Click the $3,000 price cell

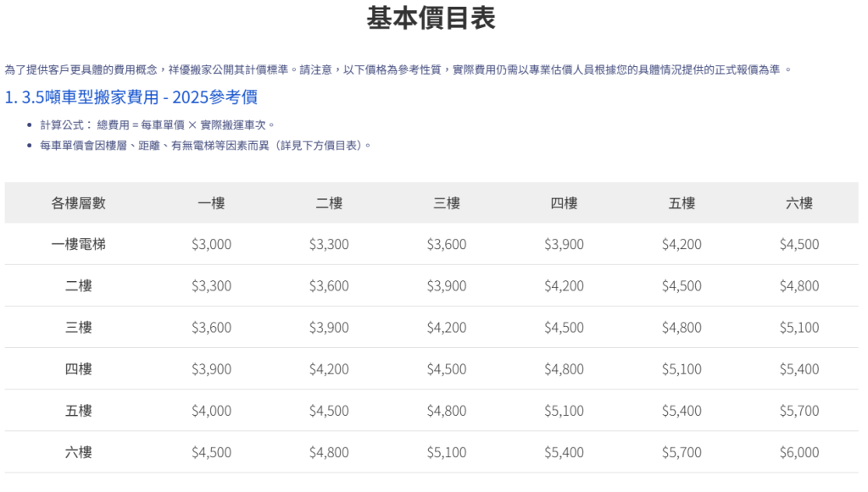click(211, 244)
